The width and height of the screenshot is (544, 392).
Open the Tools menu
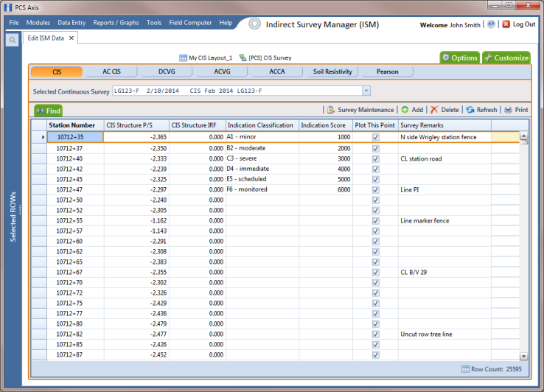(x=154, y=23)
